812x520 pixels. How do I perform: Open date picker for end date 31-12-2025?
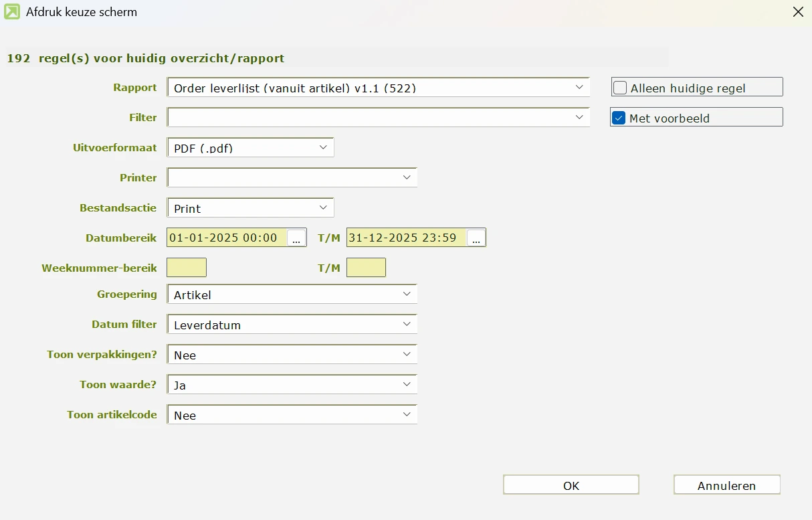pos(476,238)
